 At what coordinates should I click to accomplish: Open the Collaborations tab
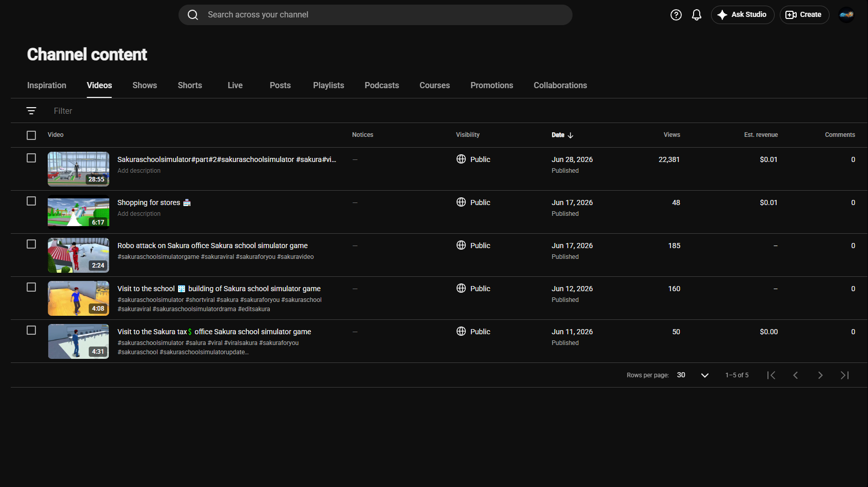click(x=560, y=86)
